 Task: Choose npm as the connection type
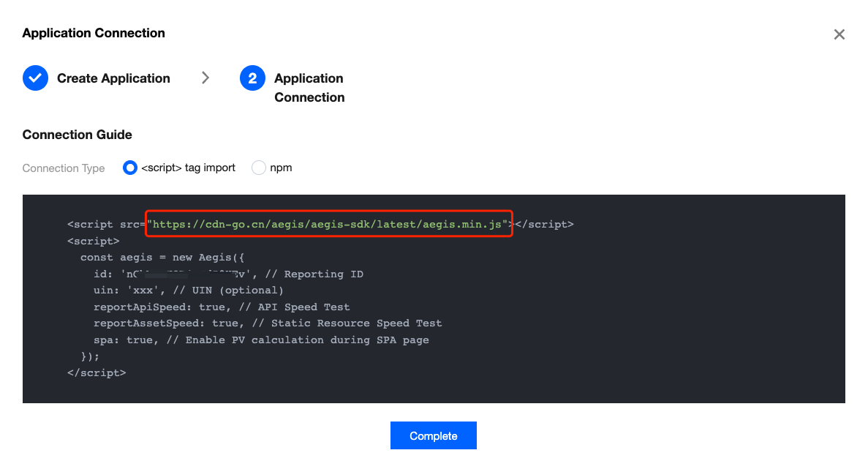coord(259,168)
